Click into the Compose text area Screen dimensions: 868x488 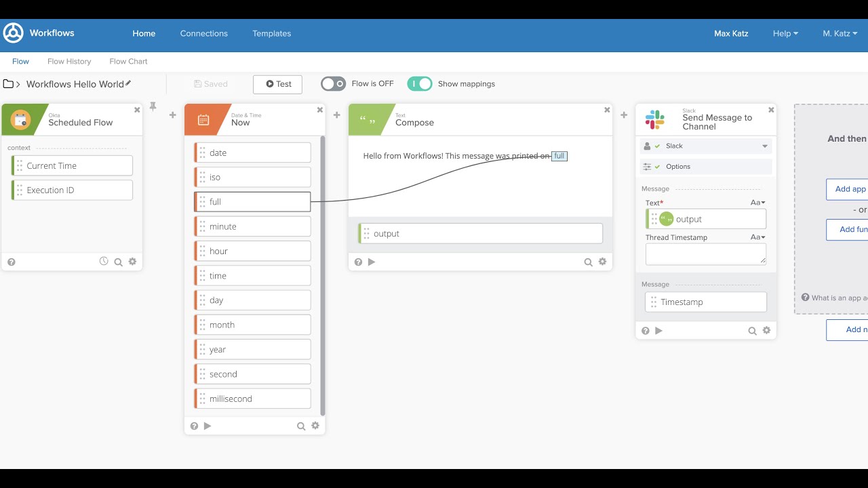click(x=480, y=176)
